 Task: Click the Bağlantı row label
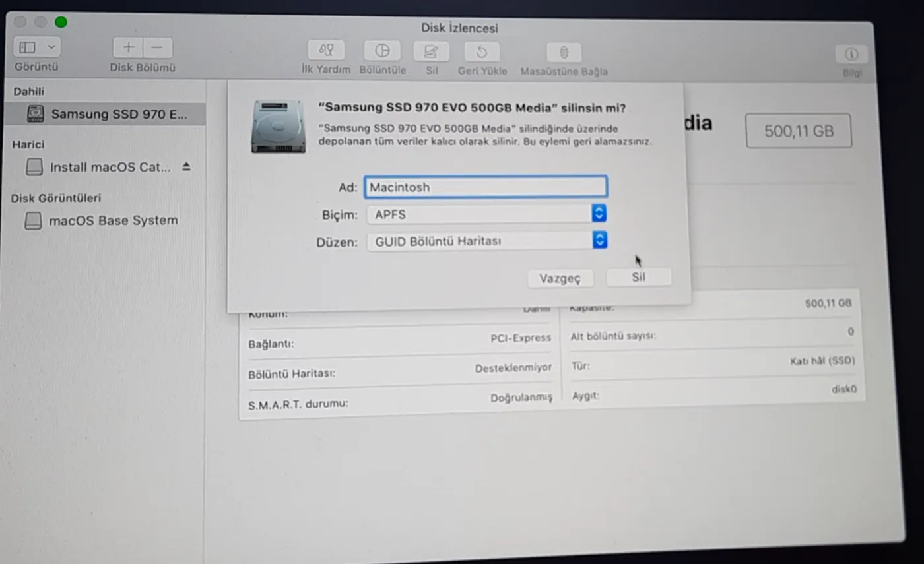coord(271,344)
